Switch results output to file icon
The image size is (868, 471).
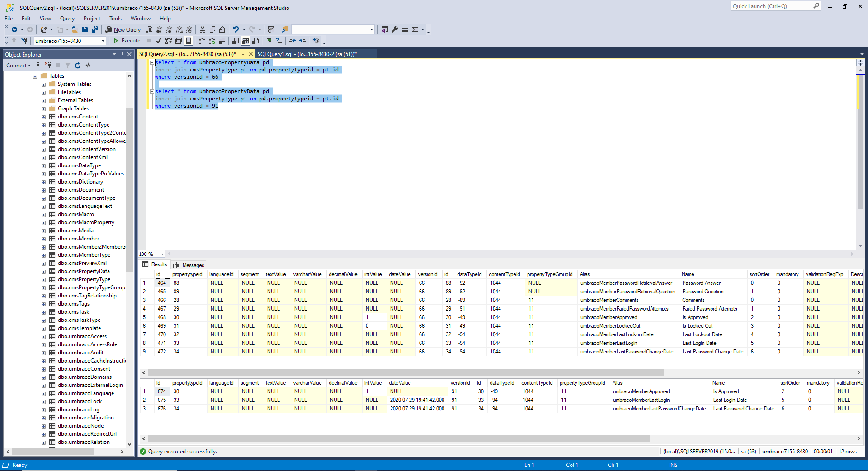tap(256, 41)
